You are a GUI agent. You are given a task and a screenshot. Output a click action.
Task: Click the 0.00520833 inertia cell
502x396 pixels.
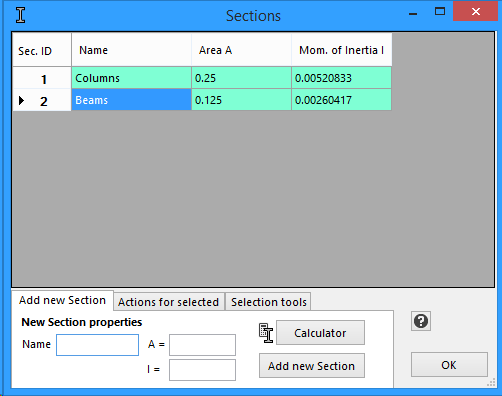click(341, 78)
